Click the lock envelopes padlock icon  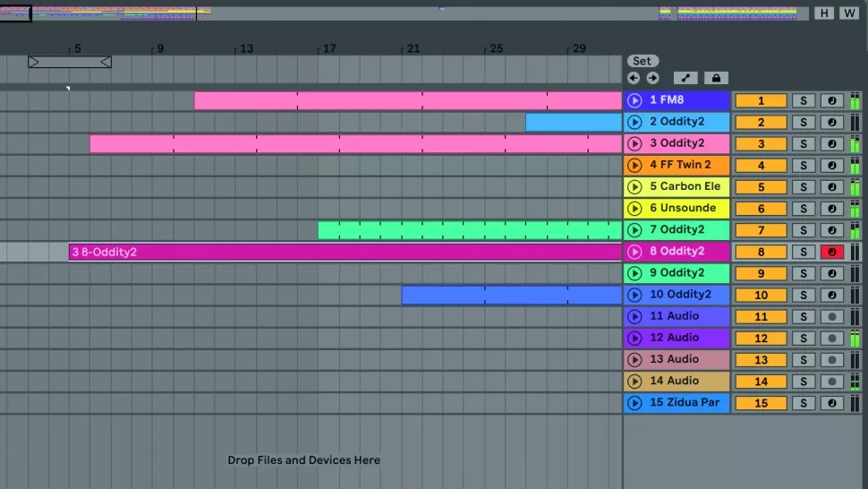point(716,78)
